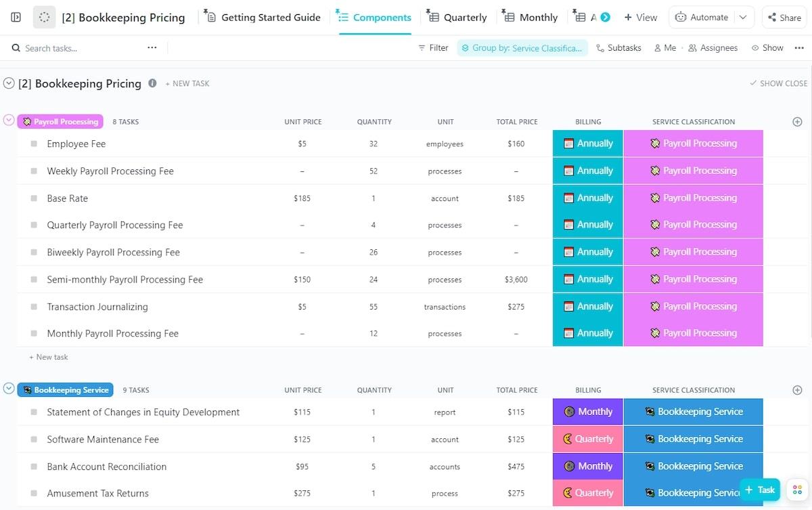Image resolution: width=812 pixels, height=510 pixels.
Task: Click the Annually billing cell for Employee Fee
Action: (x=587, y=144)
